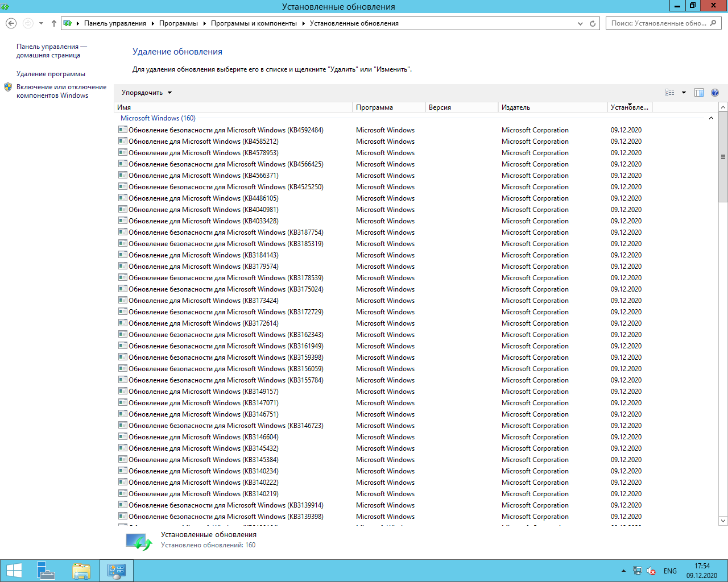Open the Упорядочить menu

coord(146,93)
